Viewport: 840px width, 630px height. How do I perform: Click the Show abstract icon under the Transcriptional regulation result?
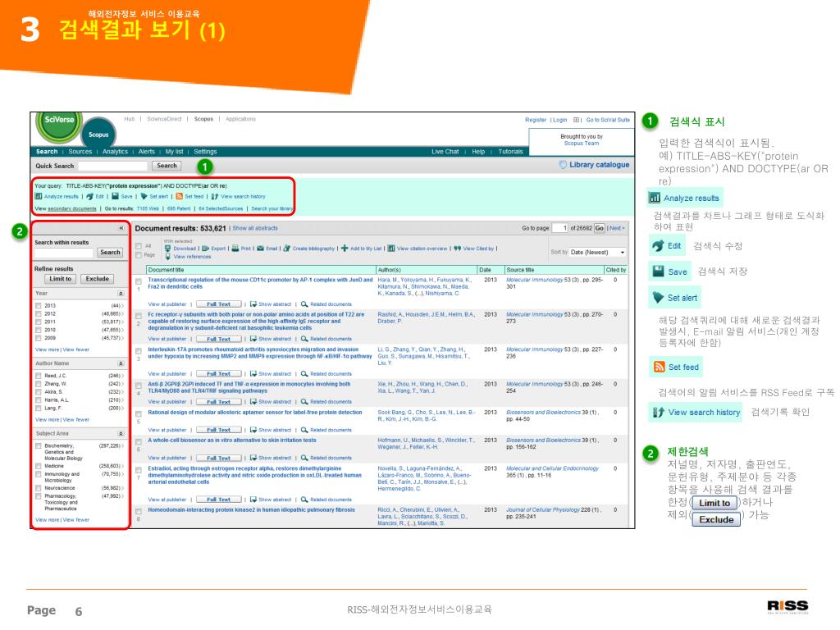[253, 304]
